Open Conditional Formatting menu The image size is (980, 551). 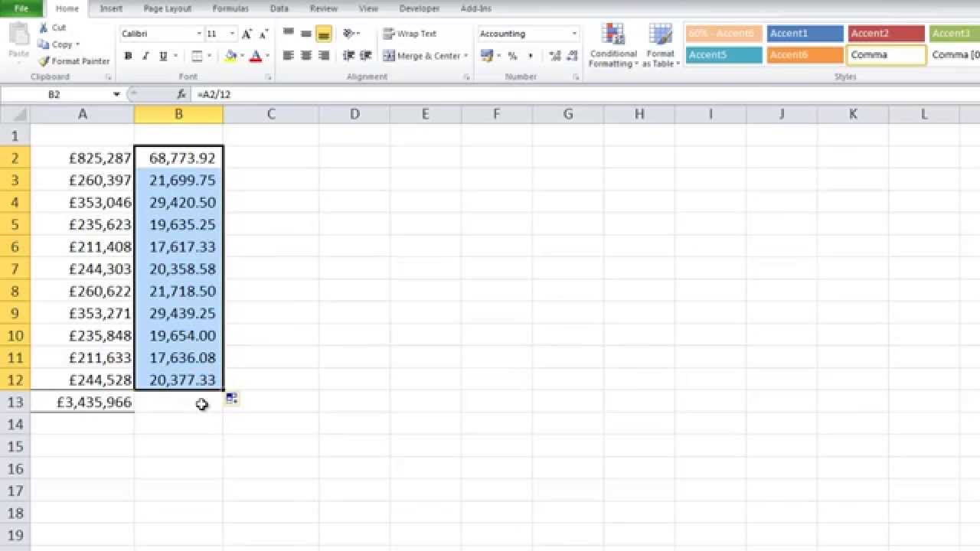click(613, 45)
